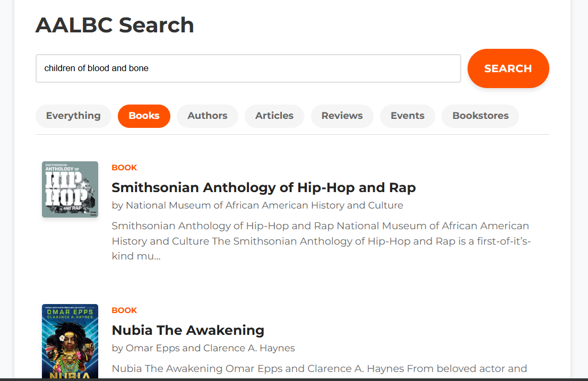Click the Omar Epps and Clarence Haynes byline
The image size is (588, 381).
203,348
